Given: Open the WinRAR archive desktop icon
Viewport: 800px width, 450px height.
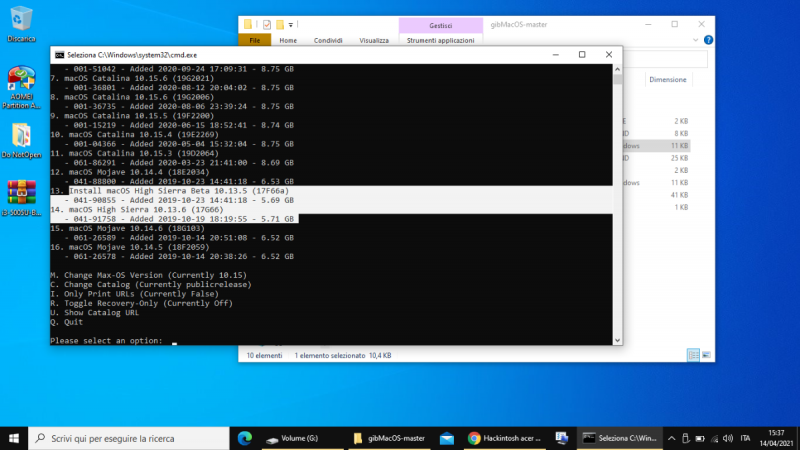Looking at the screenshot, I should pos(21,198).
